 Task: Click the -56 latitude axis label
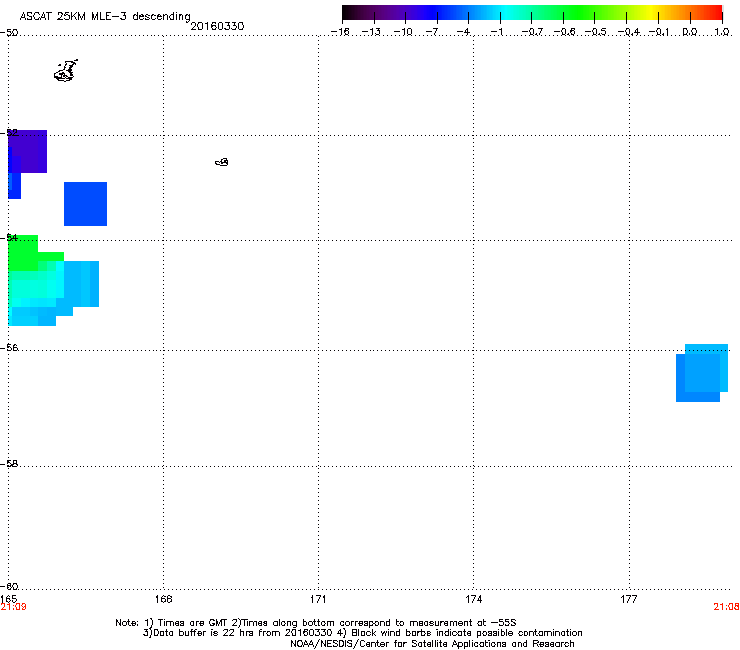coord(9,348)
